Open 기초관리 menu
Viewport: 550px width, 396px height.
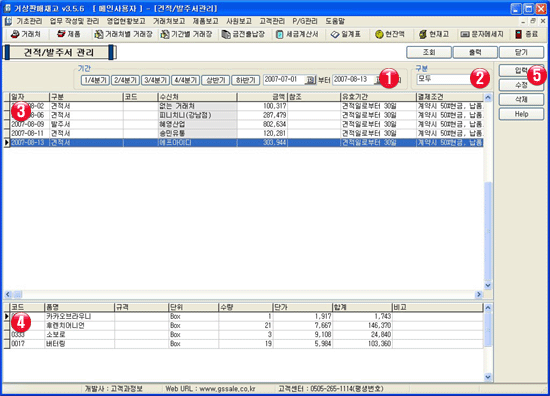(x=29, y=21)
